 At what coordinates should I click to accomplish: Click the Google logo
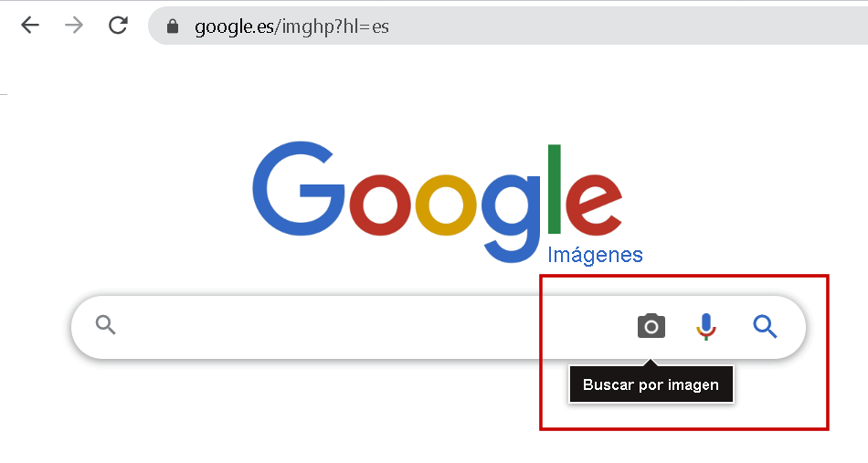click(x=438, y=201)
